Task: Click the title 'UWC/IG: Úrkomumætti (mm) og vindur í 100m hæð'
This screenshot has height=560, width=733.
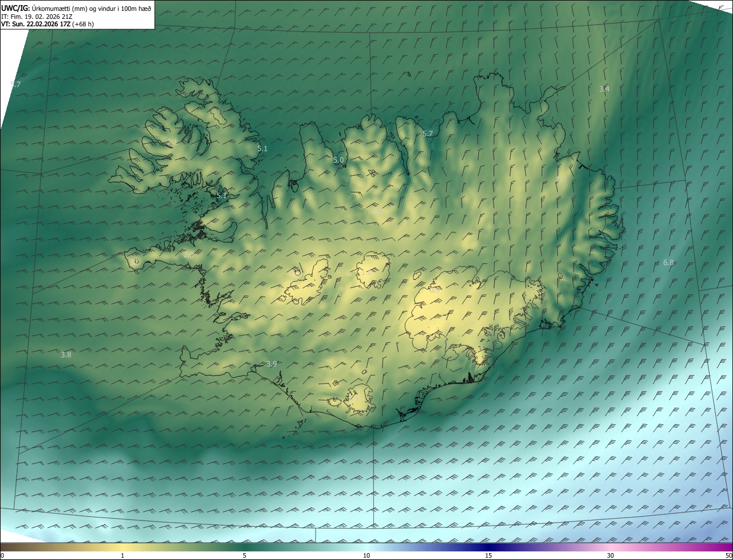Action: [76, 8]
